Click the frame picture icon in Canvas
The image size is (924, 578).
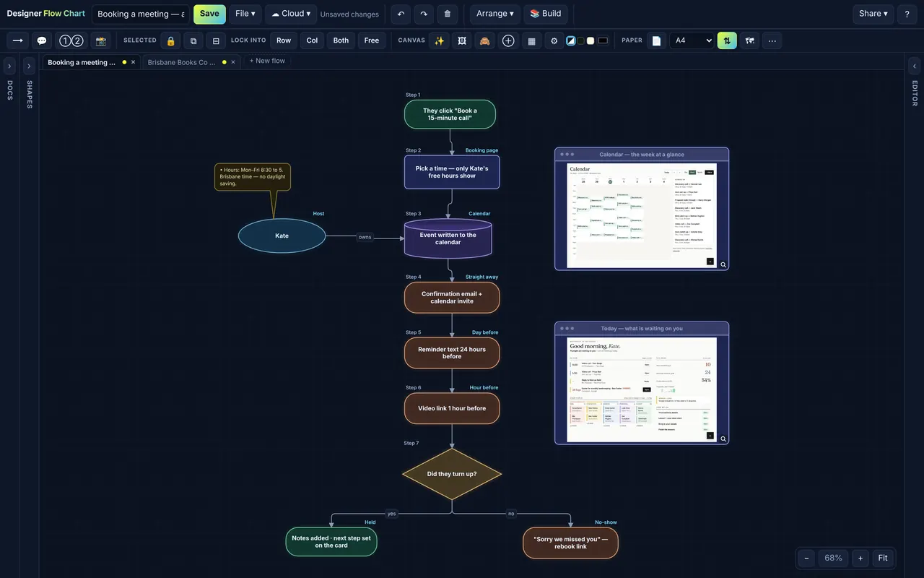click(x=462, y=40)
